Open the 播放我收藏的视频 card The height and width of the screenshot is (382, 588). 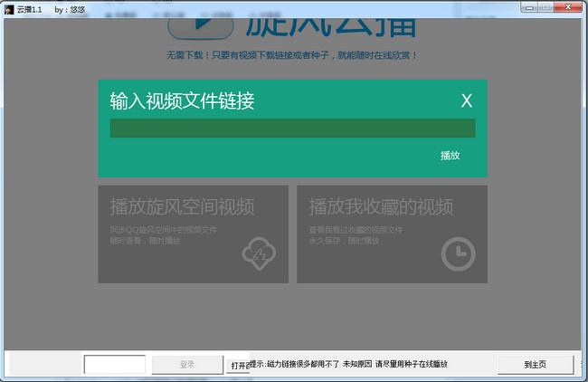click(392, 234)
